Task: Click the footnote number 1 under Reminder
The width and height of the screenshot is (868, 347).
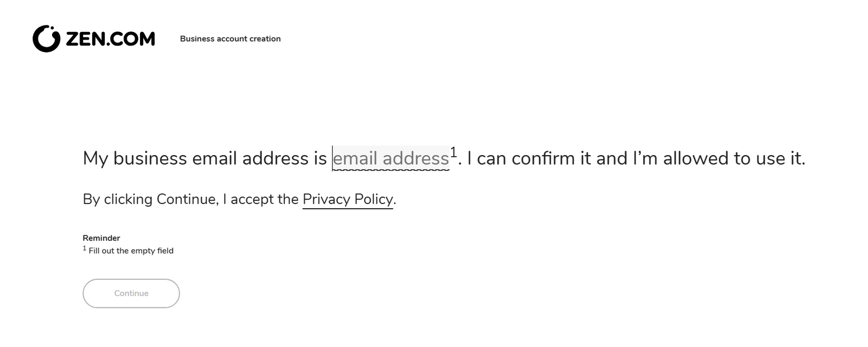Action: click(x=85, y=248)
